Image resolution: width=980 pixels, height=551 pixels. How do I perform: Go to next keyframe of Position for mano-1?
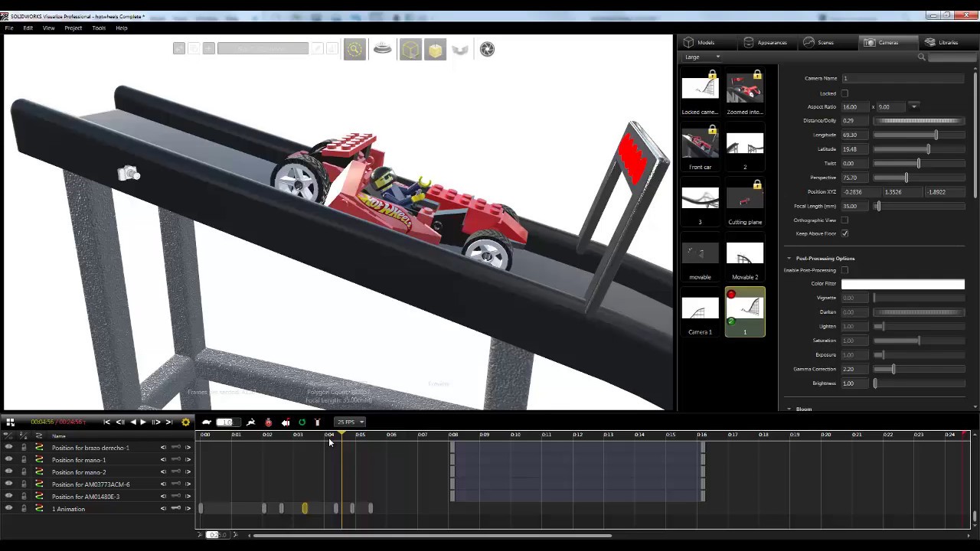tap(188, 460)
